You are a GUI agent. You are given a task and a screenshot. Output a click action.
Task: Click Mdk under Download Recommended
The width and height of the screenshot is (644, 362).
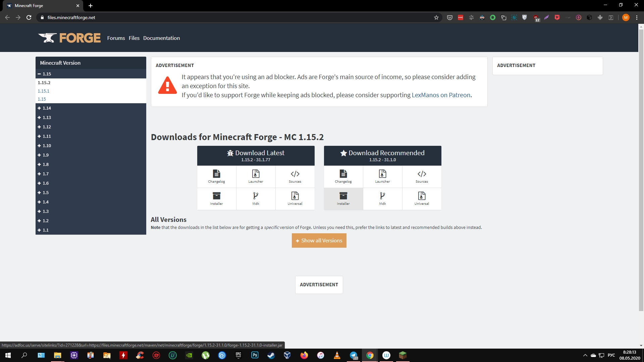[382, 199]
